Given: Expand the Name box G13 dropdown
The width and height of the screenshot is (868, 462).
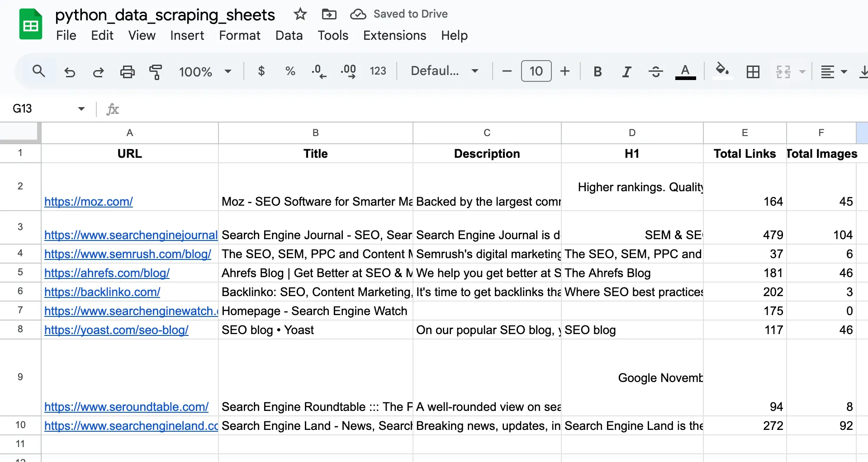Looking at the screenshot, I should (81, 108).
